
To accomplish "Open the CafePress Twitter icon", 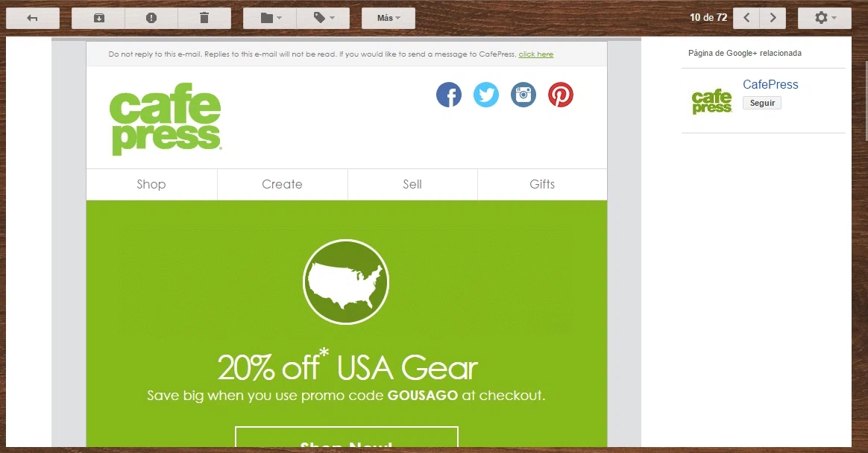I will tap(486, 95).
